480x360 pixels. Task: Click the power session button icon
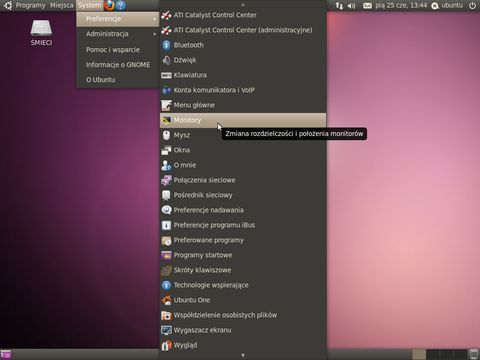pyautogui.click(x=472, y=5)
